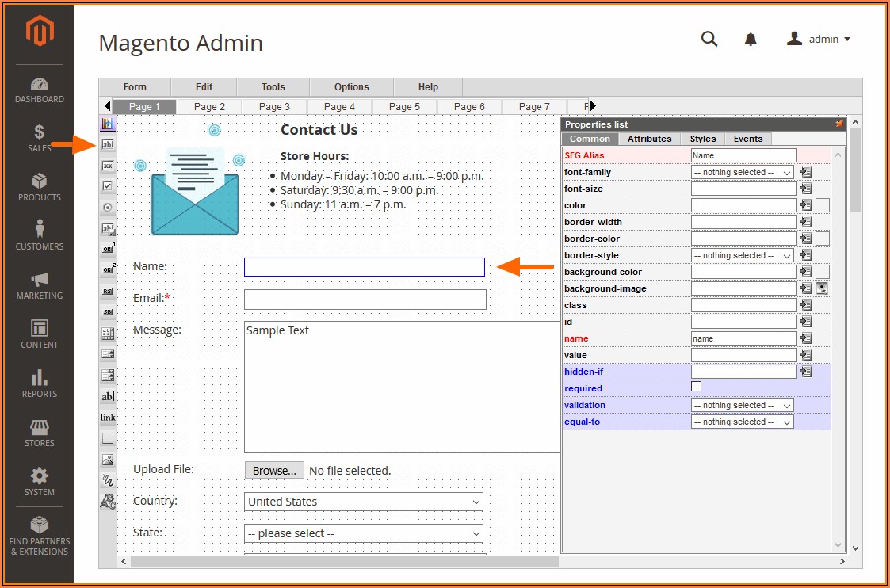This screenshot has width=890, height=588.
Task: Pick the image element tool in toolbox
Action: click(x=108, y=460)
